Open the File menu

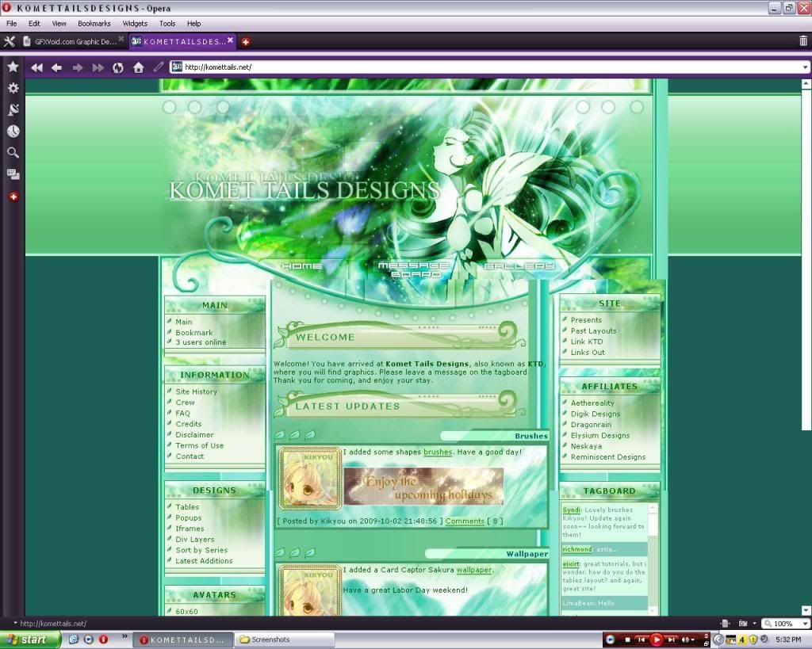(x=11, y=23)
